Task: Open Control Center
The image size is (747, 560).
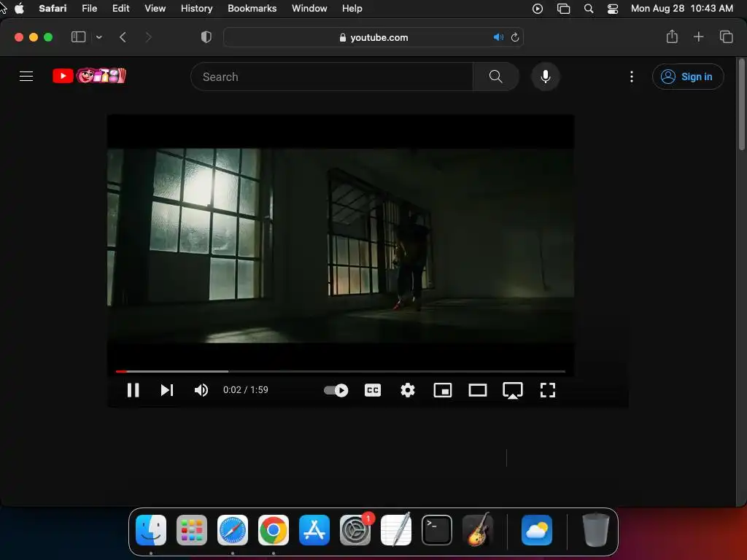Action: [x=613, y=9]
